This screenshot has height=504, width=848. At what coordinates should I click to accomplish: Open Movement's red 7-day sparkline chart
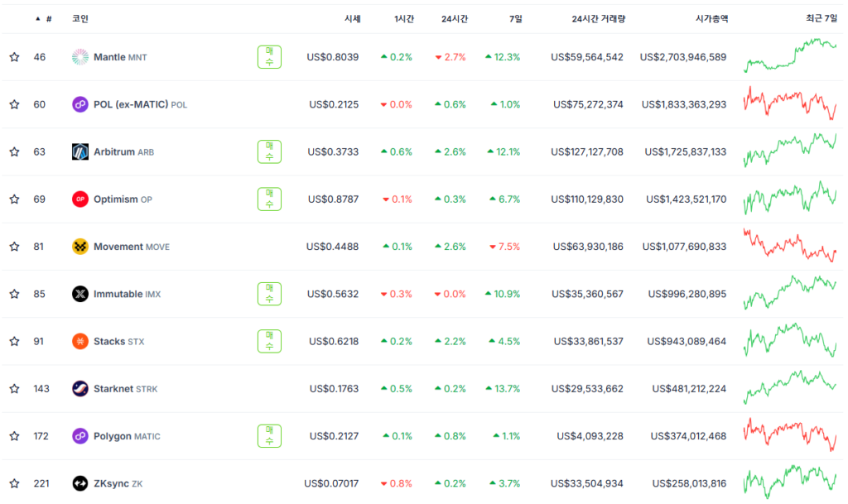[x=790, y=247]
